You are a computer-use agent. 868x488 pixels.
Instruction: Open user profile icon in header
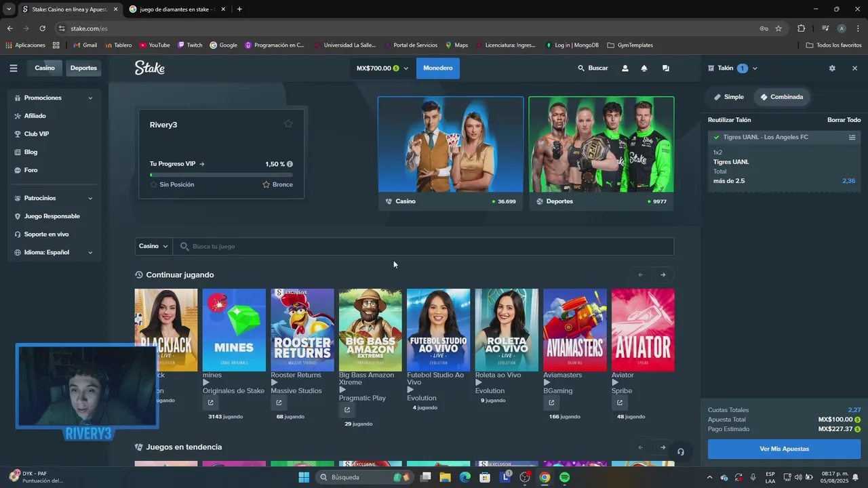[625, 68]
